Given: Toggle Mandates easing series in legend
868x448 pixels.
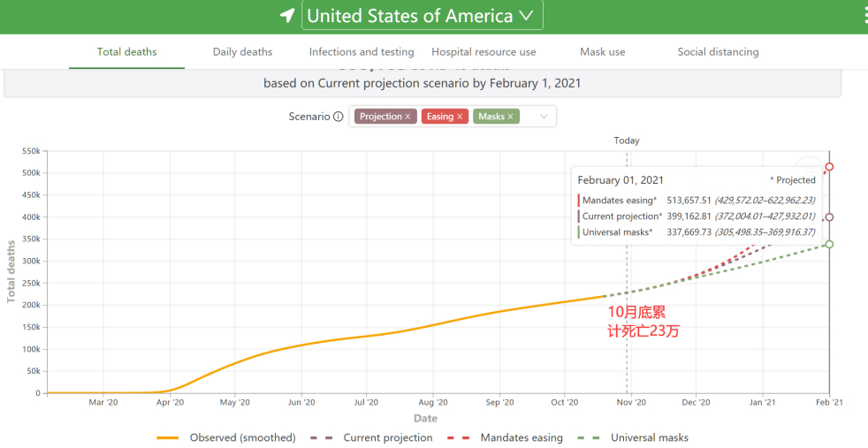Looking at the screenshot, I should (522, 437).
